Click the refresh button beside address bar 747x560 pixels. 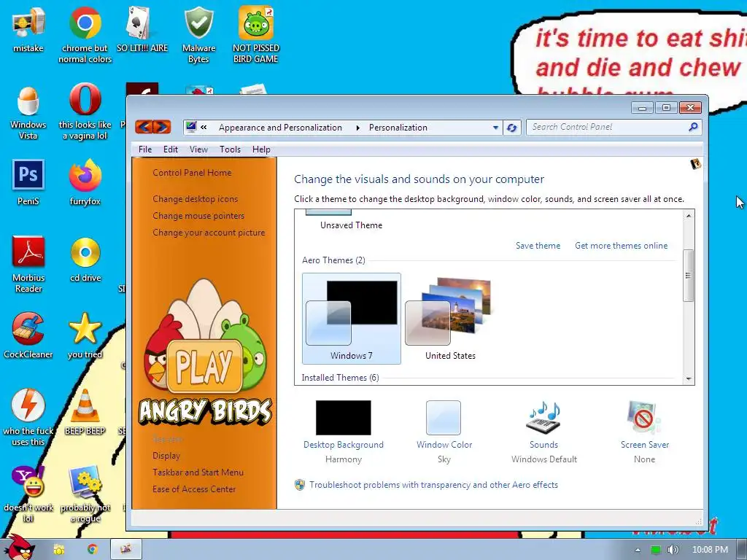point(512,128)
